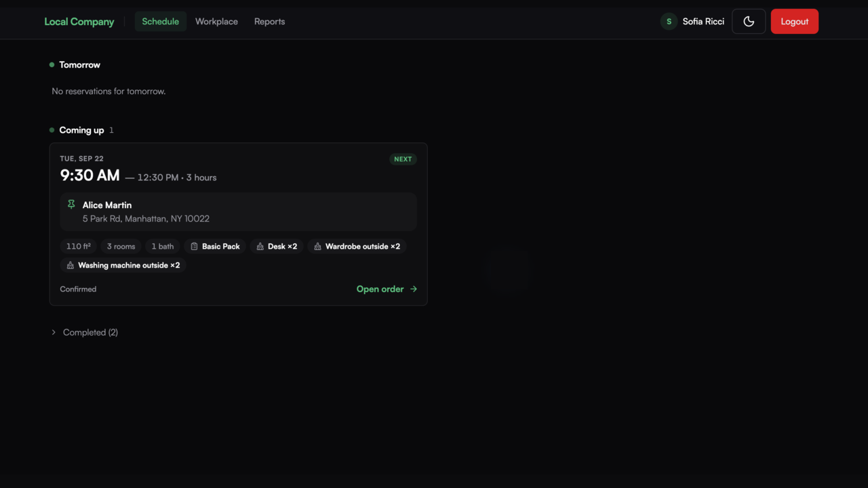Image resolution: width=868 pixels, height=488 pixels.
Task: Open the Schedule tab
Action: pyautogui.click(x=161, y=22)
